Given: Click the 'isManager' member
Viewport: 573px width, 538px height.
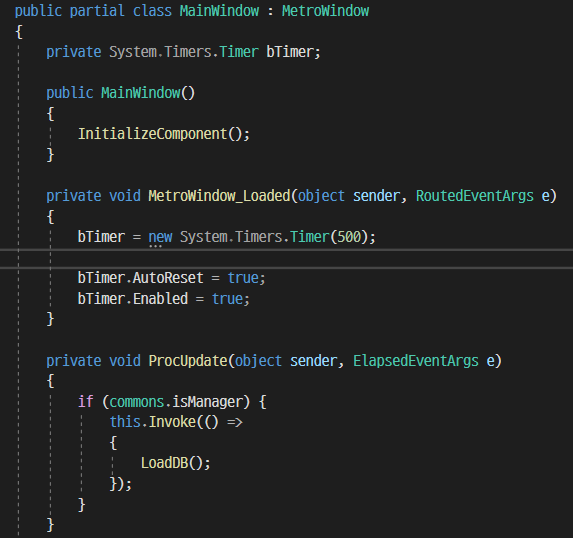Looking at the screenshot, I should [207, 402].
